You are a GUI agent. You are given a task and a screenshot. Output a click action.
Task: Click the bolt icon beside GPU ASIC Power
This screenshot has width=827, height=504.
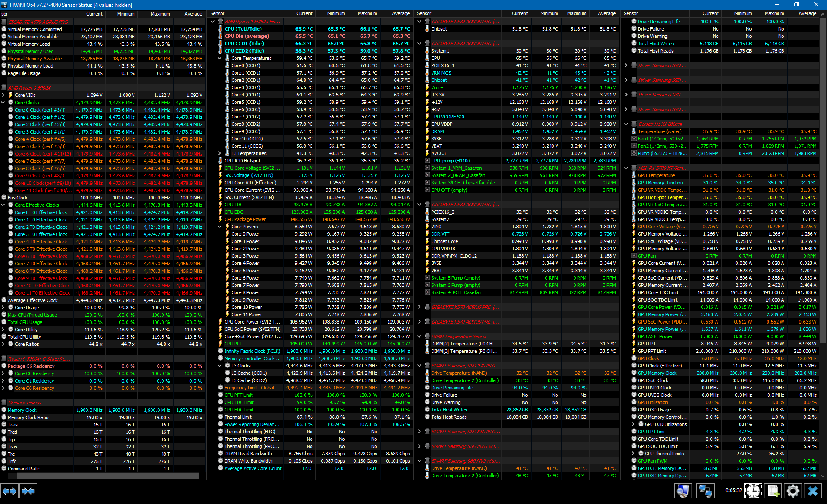click(x=634, y=336)
